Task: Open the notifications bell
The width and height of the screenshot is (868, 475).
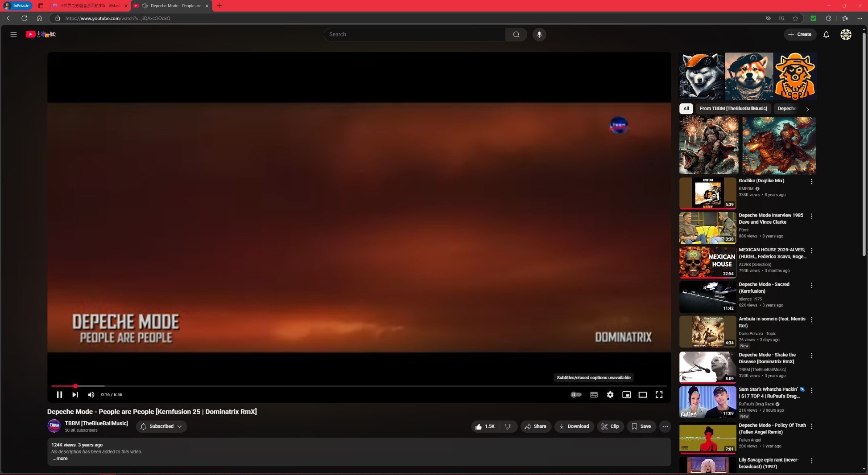Action: (x=826, y=34)
